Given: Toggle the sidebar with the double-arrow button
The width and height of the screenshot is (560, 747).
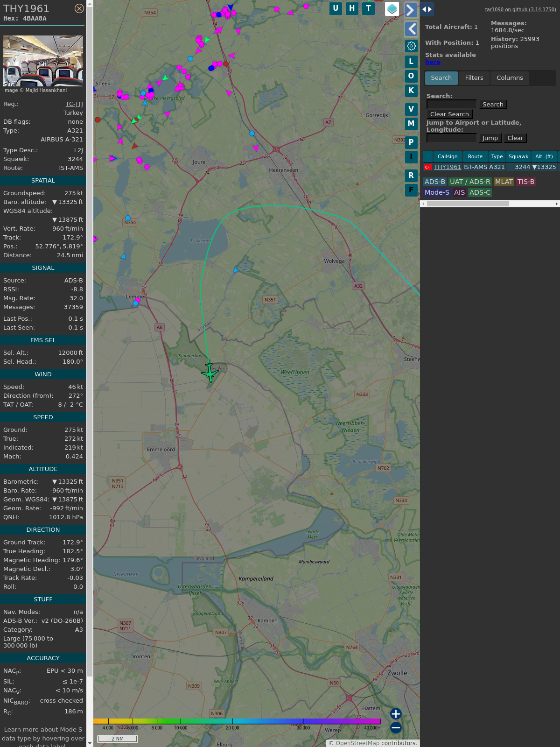Looking at the screenshot, I should tap(427, 9).
